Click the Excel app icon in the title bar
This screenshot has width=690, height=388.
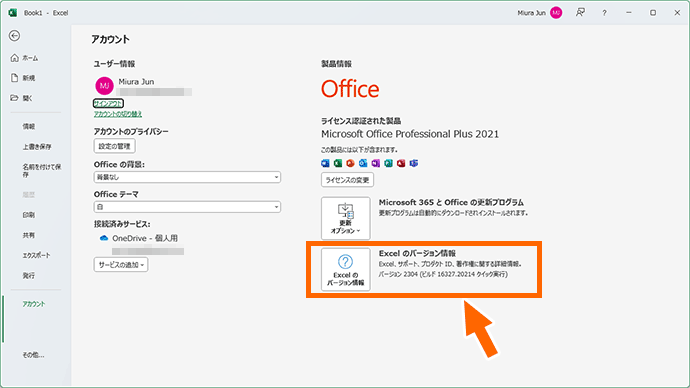[x=13, y=13]
